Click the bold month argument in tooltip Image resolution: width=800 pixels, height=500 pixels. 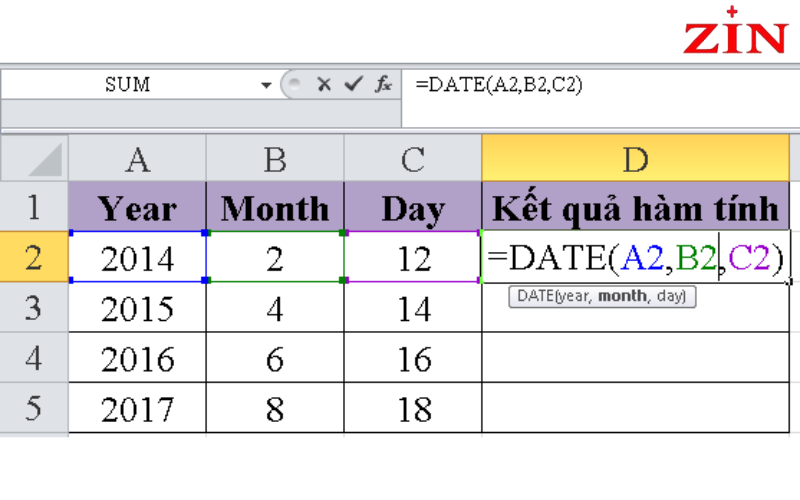(x=622, y=296)
